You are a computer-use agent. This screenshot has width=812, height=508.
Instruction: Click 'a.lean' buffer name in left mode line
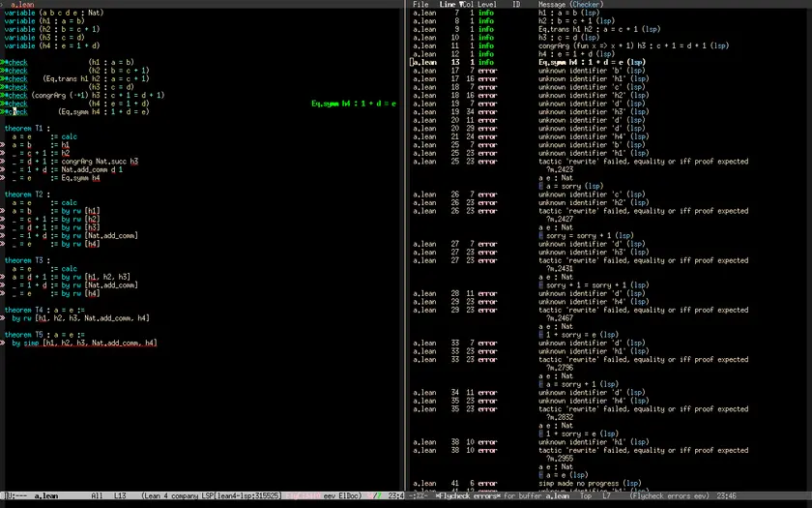(46, 496)
